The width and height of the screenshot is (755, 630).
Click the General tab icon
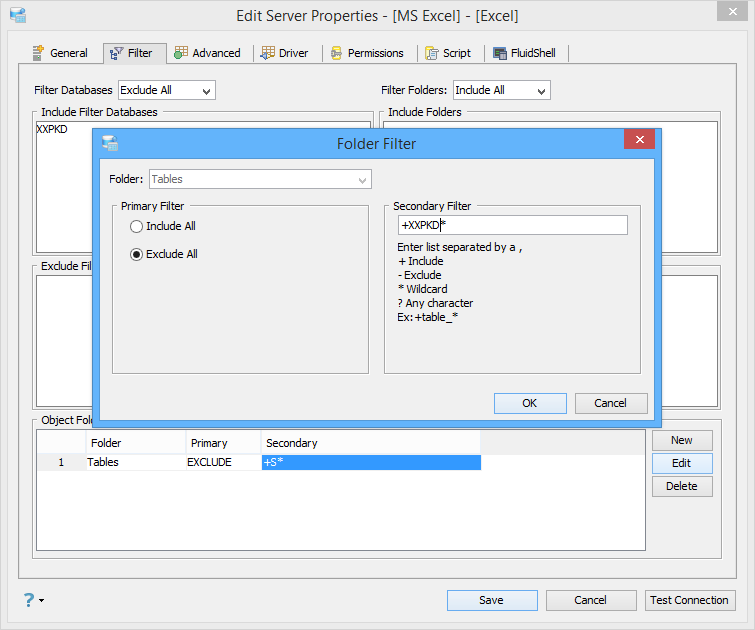click(x=38, y=52)
